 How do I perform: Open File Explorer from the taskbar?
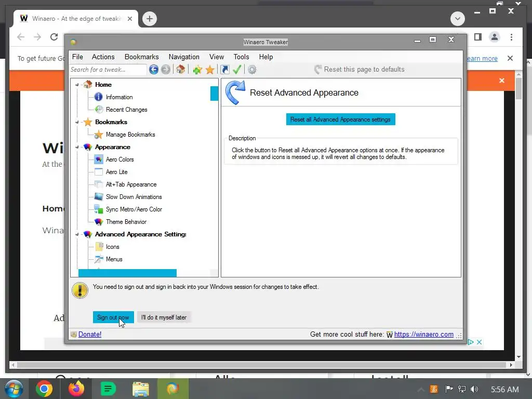pyautogui.click(x=141, y=389)
